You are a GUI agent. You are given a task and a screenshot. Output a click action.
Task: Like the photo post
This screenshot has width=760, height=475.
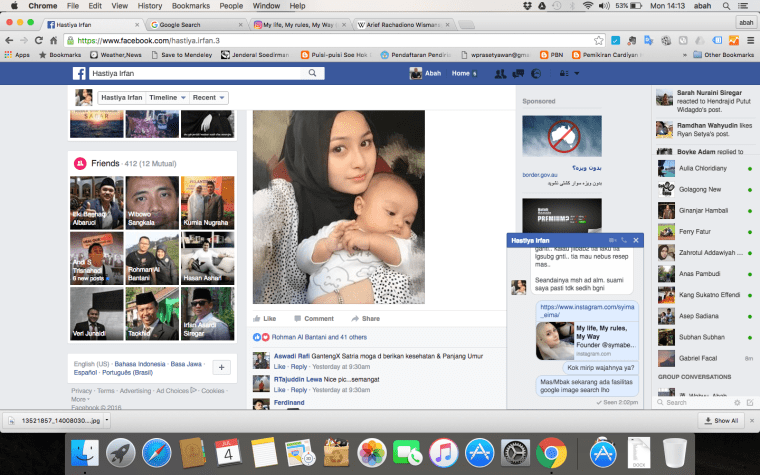point(265,318)
